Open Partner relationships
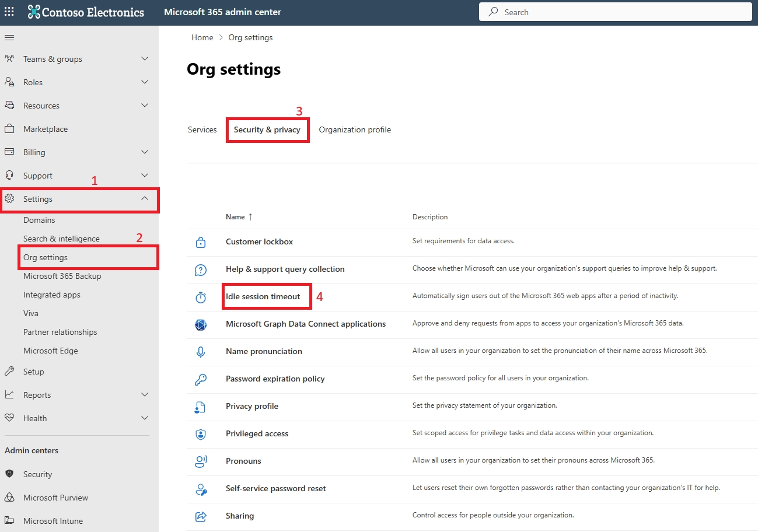 [60, 332]
